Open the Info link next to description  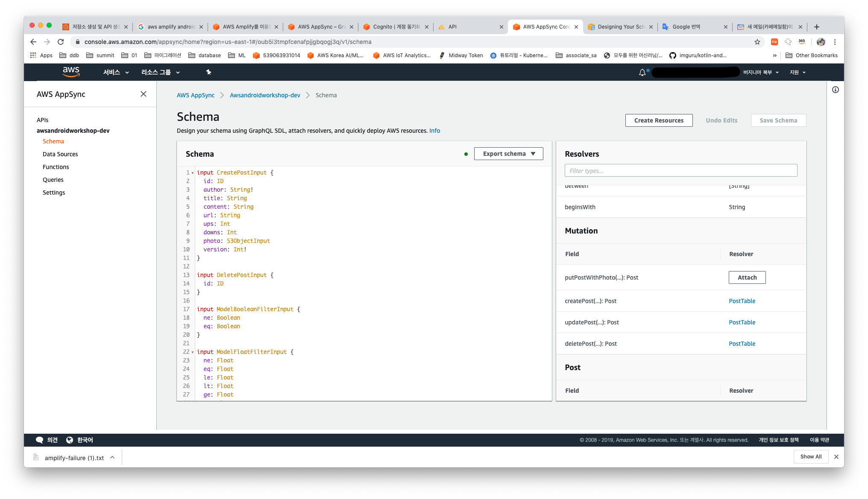pos(434,131)
